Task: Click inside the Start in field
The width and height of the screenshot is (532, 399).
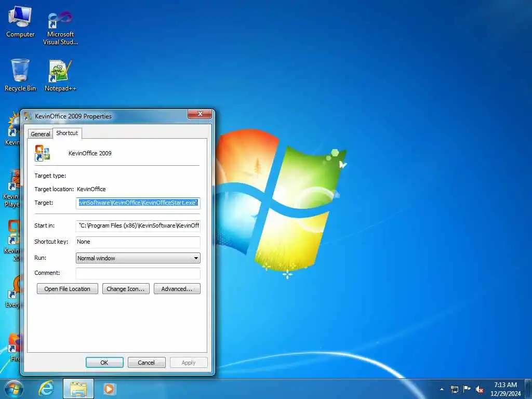Action: point(138,225)
